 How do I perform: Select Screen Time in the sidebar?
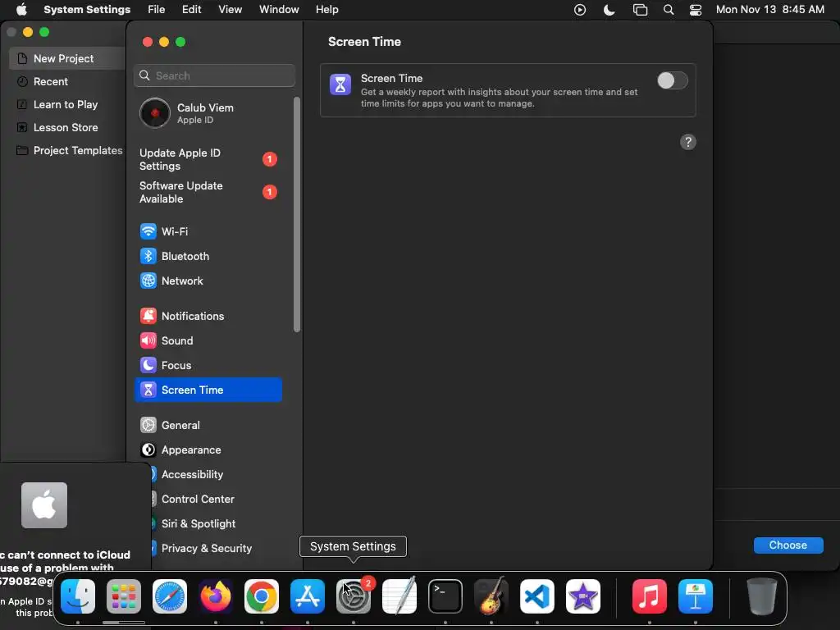[208, 390]
